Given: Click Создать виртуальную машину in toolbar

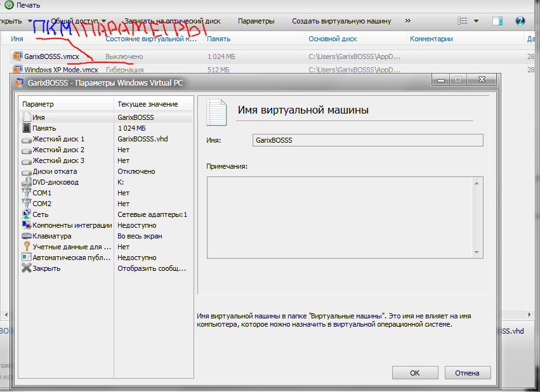Looking at the screenshot, I should click(x=341, y=21).
